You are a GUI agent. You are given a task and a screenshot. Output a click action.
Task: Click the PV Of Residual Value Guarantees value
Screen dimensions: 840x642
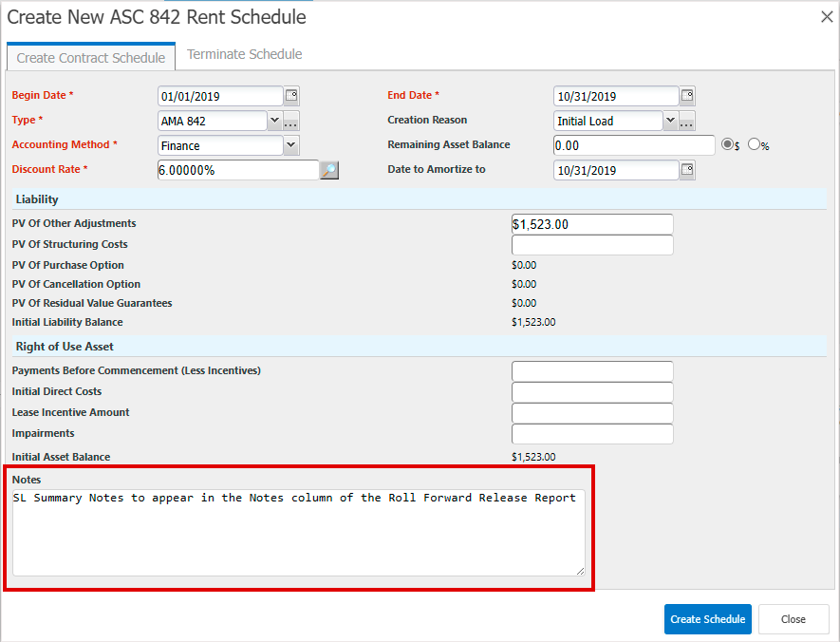(x=524, y=303)
